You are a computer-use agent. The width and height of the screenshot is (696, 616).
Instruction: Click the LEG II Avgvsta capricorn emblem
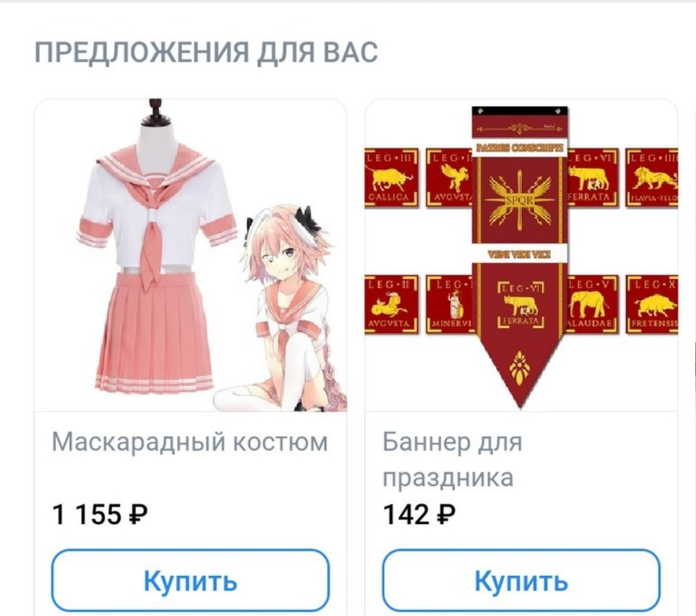click(x=391, y=304)
